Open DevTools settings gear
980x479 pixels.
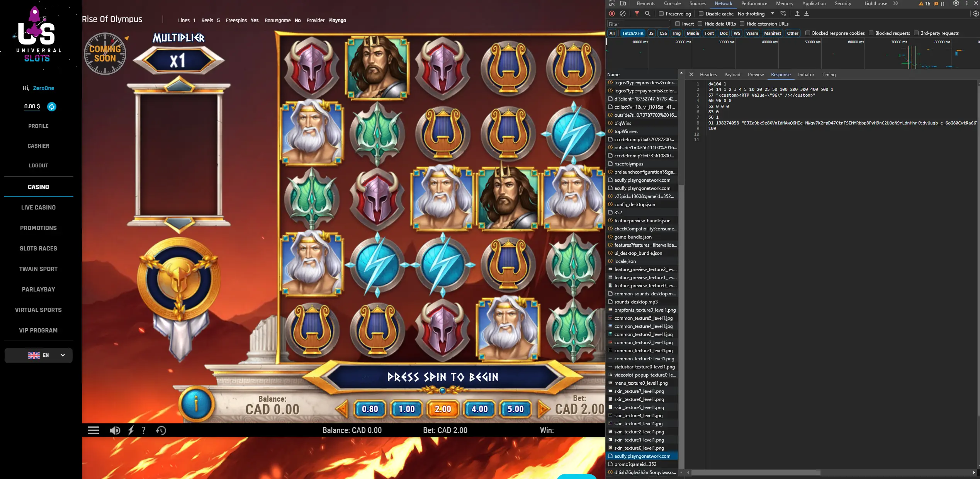(x=956, y=3)
